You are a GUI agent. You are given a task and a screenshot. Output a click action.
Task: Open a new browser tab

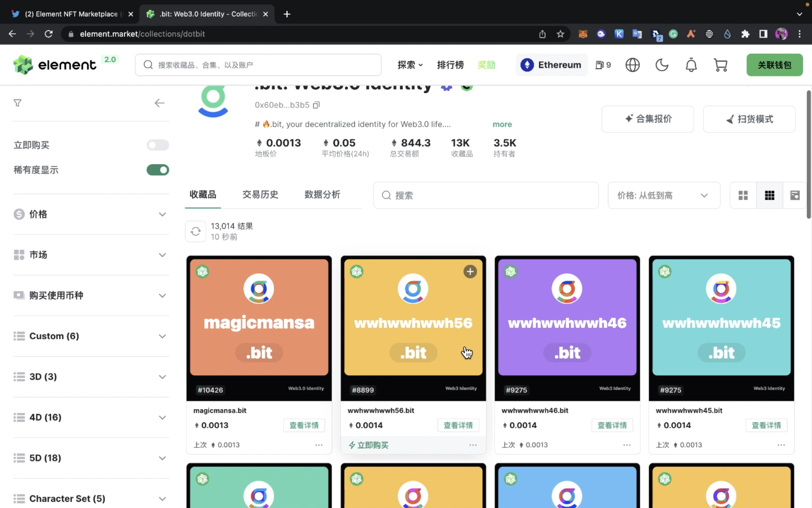click(x=287, y=14)
